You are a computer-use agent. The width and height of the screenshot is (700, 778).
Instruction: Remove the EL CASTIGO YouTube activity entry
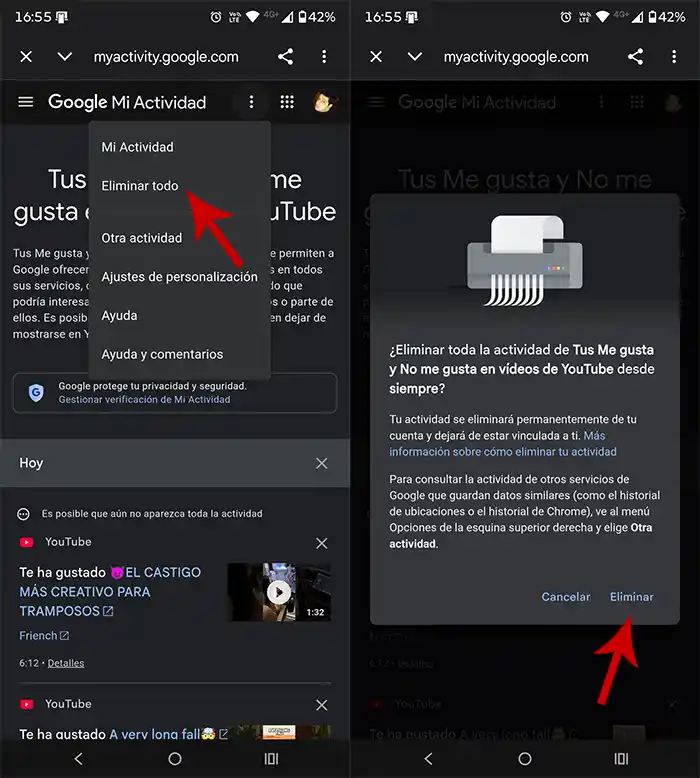coord(321,543)
